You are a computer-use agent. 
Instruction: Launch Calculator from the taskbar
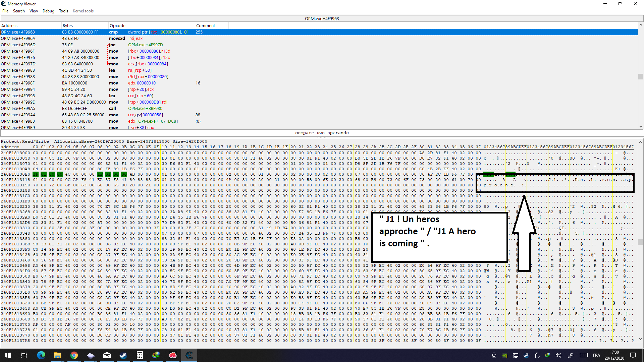(x=140, y=355)
